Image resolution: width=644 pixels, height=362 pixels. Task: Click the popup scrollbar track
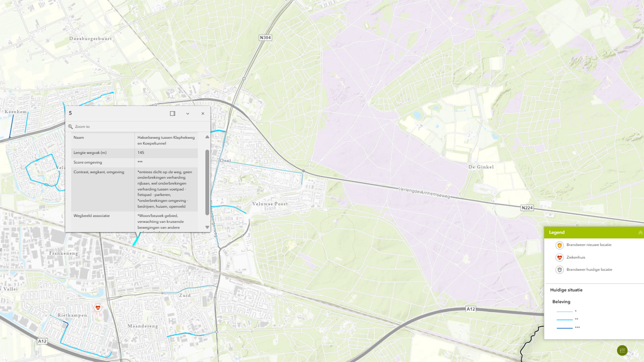207,181
